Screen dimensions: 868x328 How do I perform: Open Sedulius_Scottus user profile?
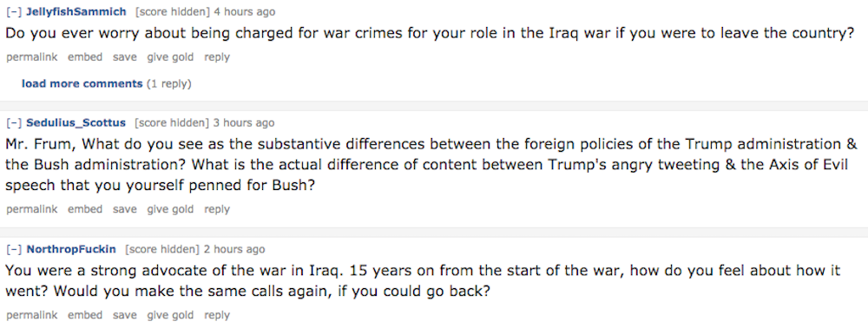(x=76, y=122)
